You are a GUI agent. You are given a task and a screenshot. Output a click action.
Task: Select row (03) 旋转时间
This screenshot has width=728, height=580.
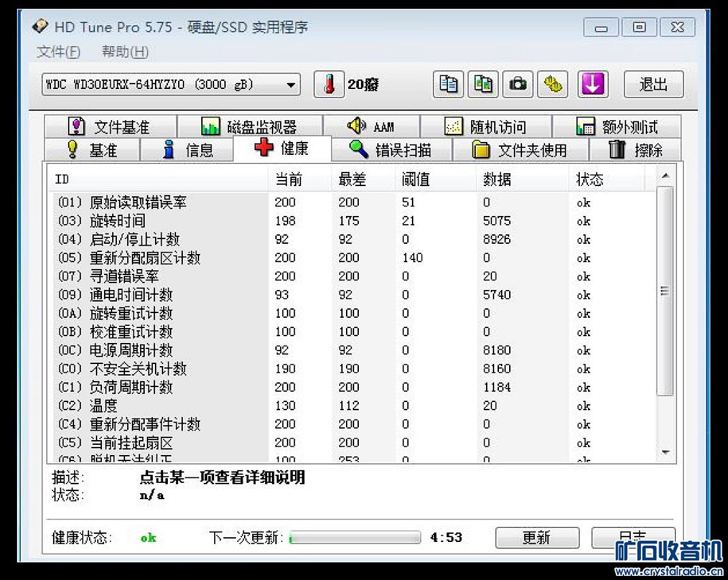pos(353,221)
